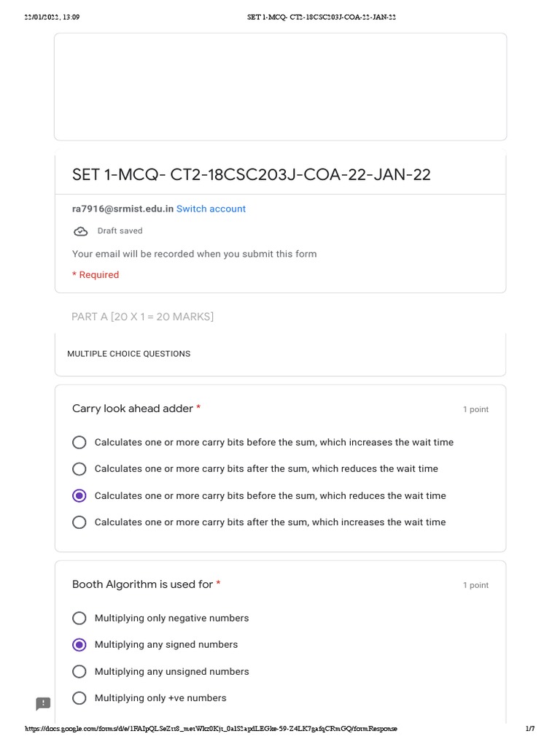Choose 'Multiplying any signed numbers' radio
Viewport: 560px width, 747px height.
click(79, 645)
